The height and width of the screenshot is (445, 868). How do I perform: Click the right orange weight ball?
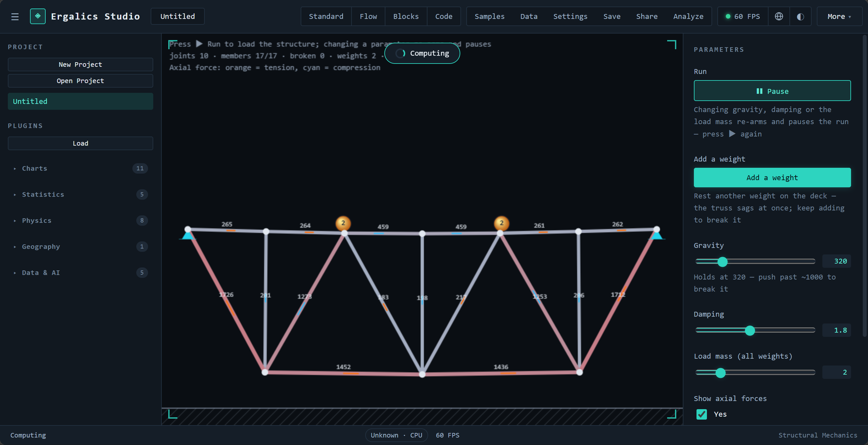pyautogui.click(x=501, y=223)
